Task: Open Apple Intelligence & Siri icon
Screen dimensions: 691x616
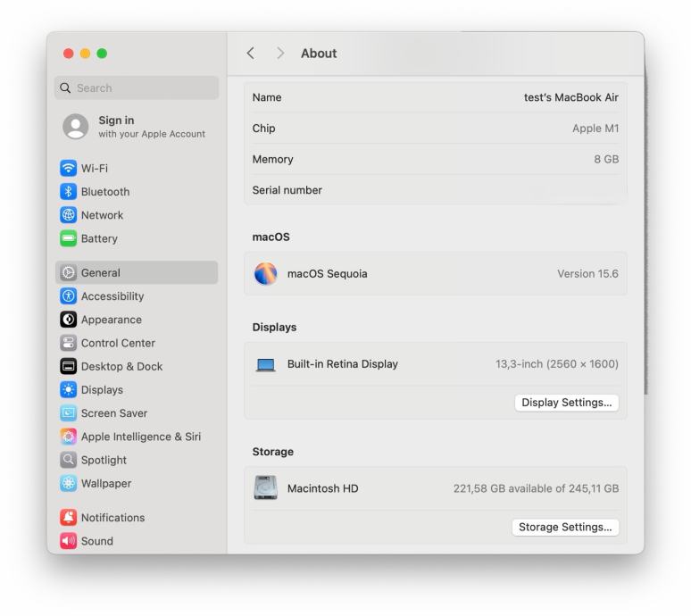Action: (69, 437)
